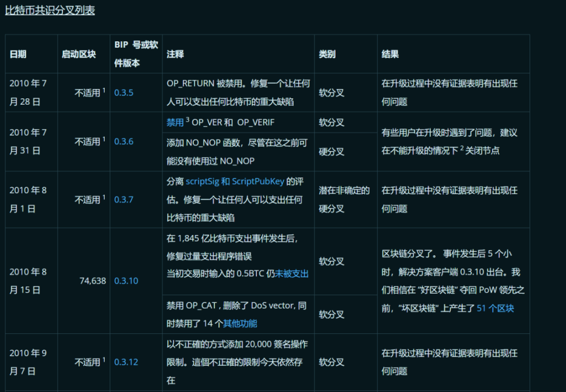Follow the 51 个区块 link

(495, 308)
